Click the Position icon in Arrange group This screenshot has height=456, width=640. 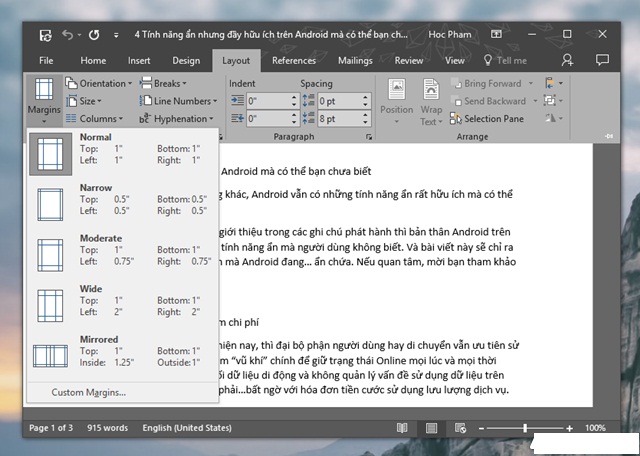(396, 97)
